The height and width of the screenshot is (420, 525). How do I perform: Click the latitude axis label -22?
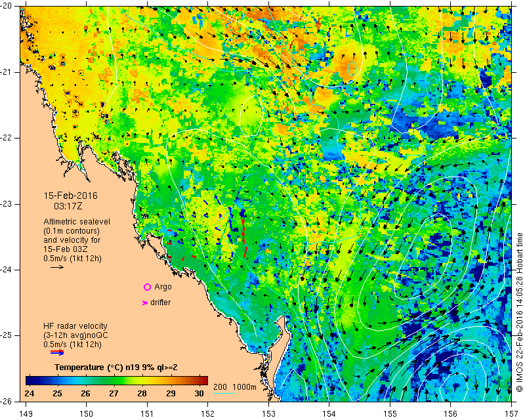pyautogui.click(x=7, y=138)
